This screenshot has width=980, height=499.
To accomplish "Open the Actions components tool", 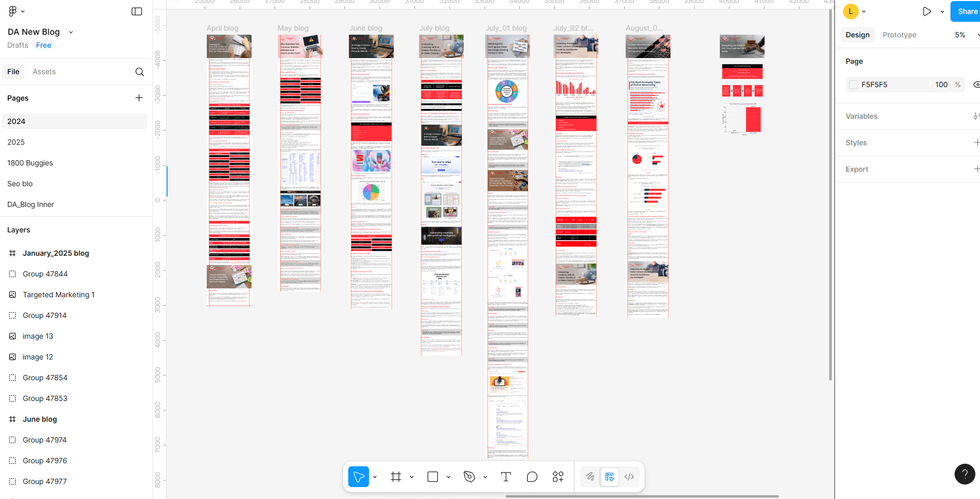I will tap(558, 477).
